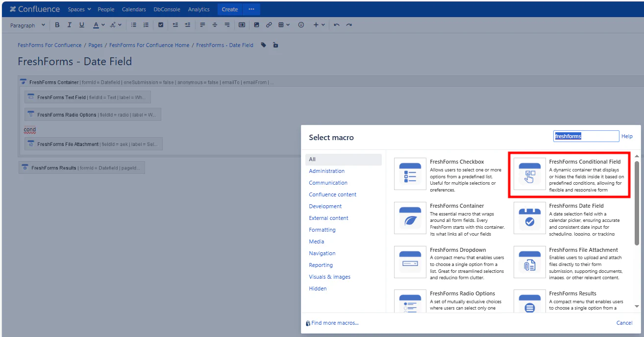Open the Spaces menu
The height and width of the screenshot is (337, 644).
(79, 9)
